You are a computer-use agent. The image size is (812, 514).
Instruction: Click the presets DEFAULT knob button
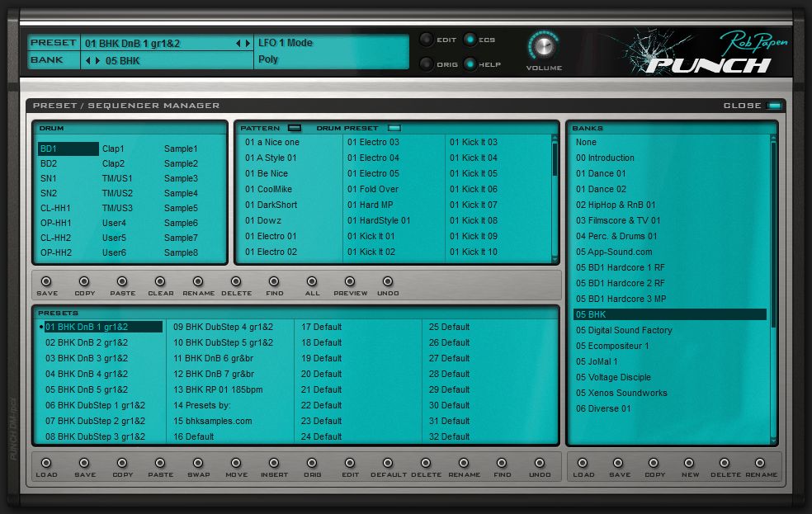(387, 463)
